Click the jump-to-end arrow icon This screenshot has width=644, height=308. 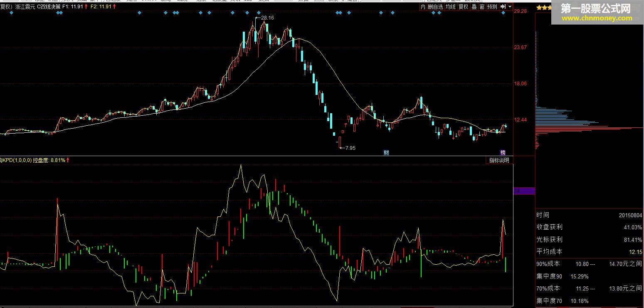503,7
